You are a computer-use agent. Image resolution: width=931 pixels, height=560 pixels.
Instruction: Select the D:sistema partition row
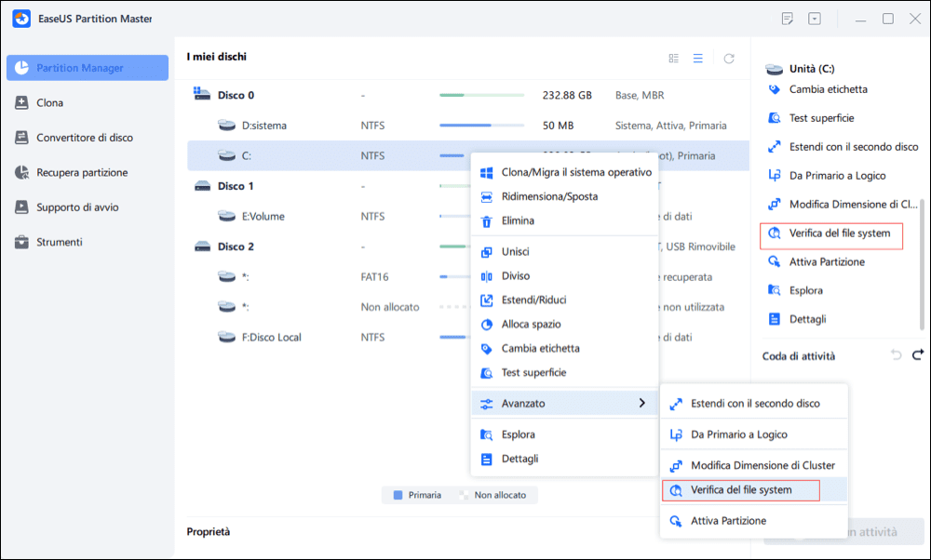(468, 126)
